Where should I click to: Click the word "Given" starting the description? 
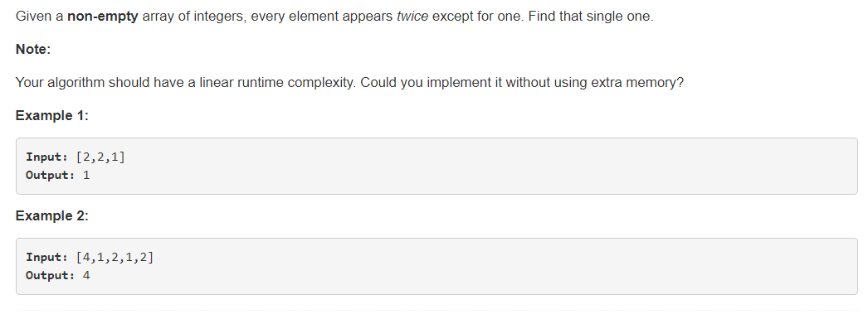(32, 17)
